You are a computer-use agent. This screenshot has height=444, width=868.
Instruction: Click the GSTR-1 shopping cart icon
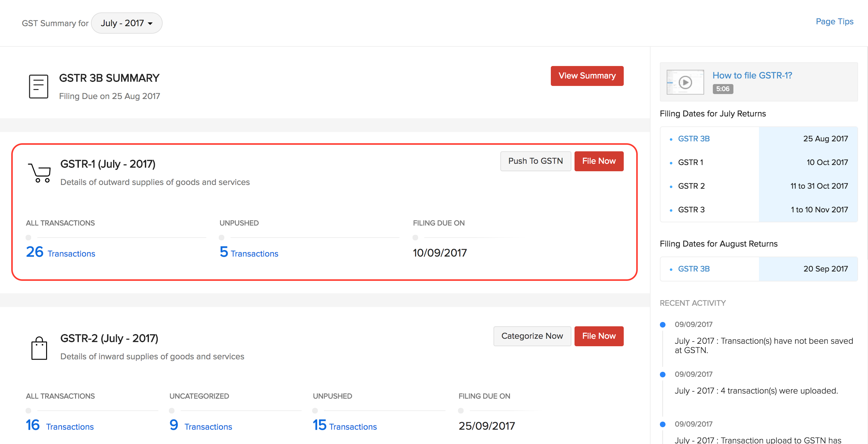pyautogui.click(x=40, y=172)
